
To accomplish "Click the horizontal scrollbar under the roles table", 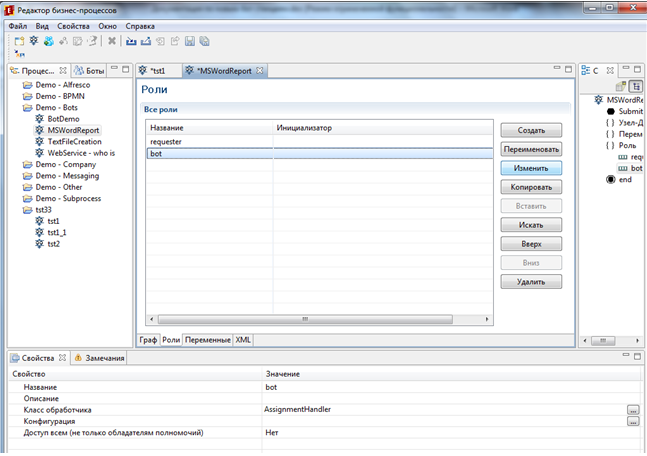I will tap(300, 320).
